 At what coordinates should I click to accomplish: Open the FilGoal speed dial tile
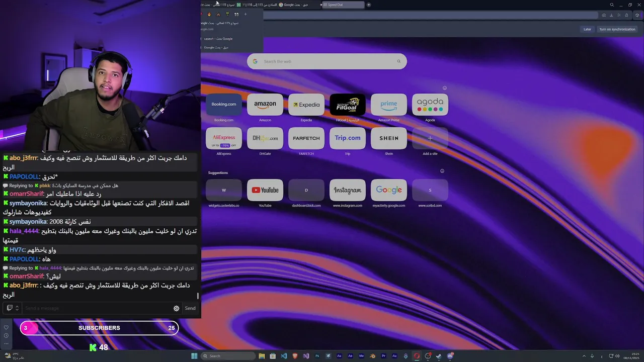pos(348,105)
